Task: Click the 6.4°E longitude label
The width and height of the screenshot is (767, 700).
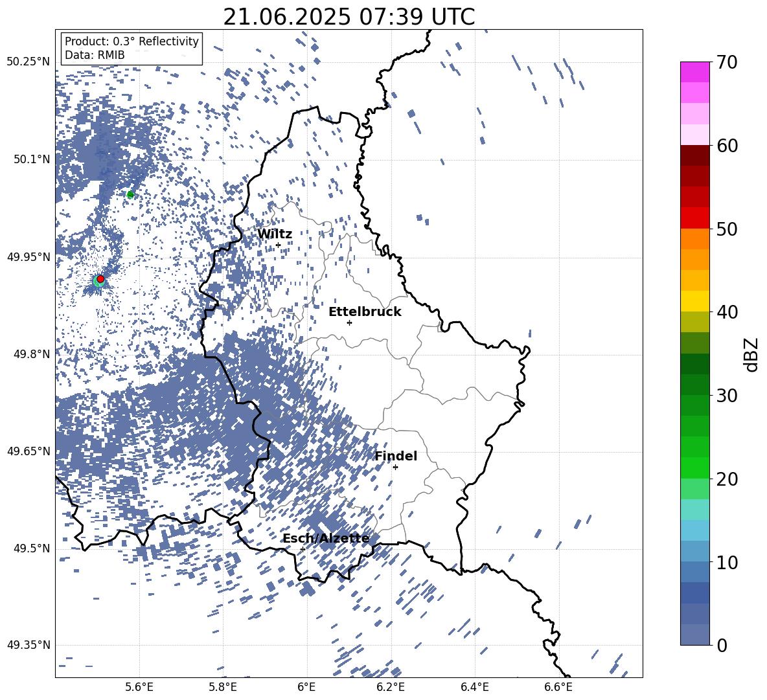Action: pos(474,687)
